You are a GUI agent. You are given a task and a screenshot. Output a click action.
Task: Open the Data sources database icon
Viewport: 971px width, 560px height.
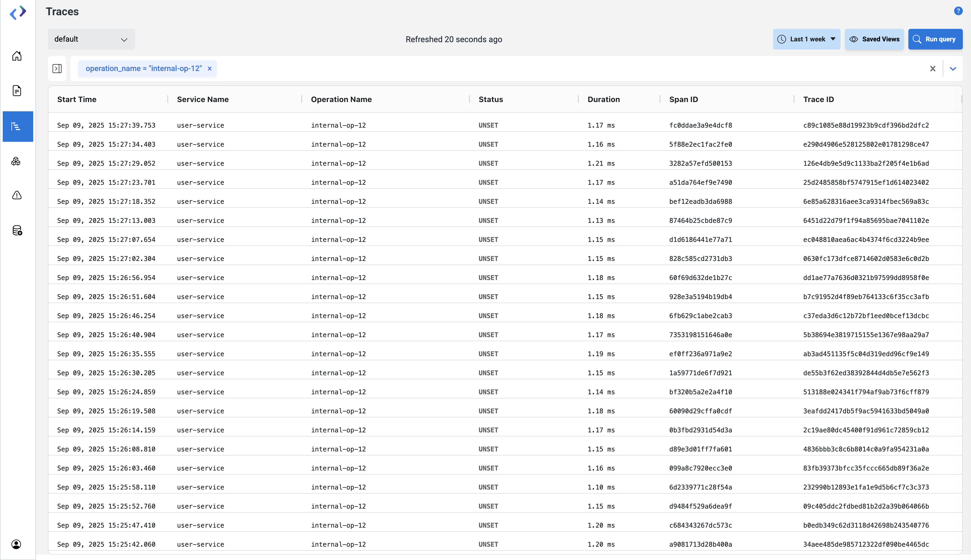[x=17, y=230]
